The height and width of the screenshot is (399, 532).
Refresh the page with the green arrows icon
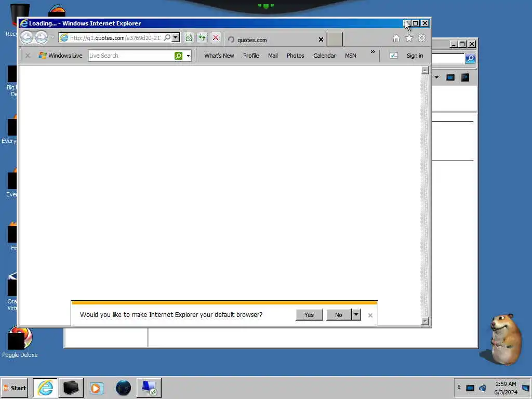click(x=202, y=37)
